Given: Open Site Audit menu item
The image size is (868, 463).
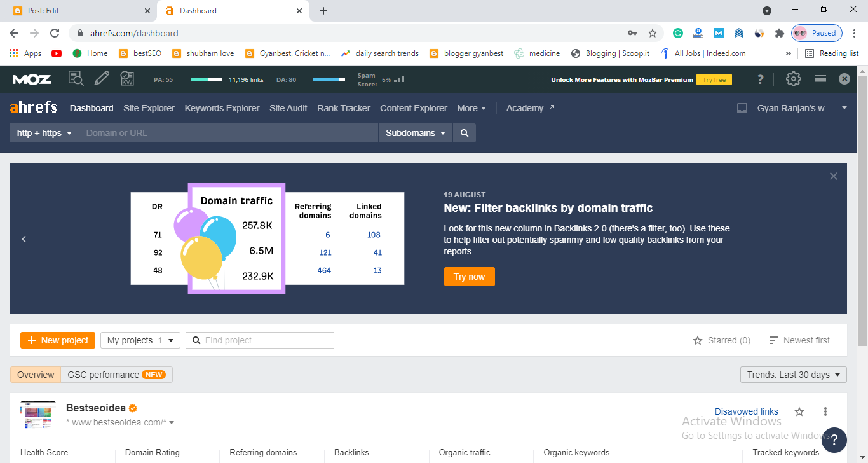Looking at the screenshot, I should (288, 108).
